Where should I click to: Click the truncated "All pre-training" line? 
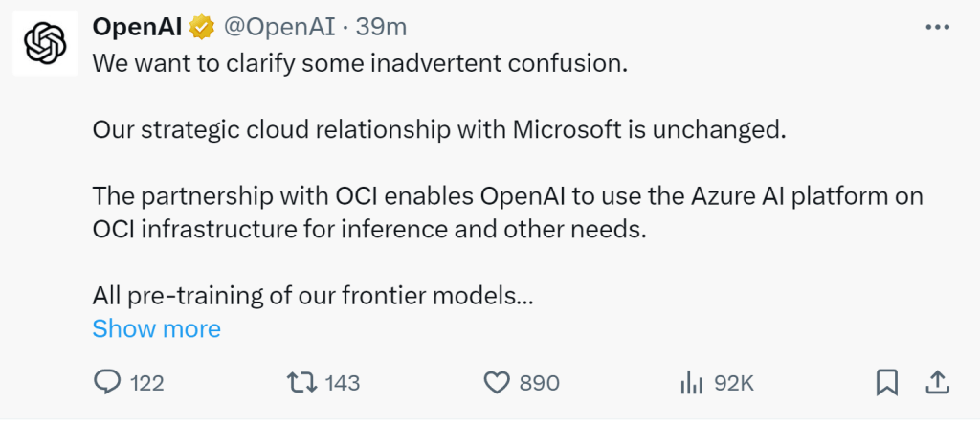pos(312,296)
